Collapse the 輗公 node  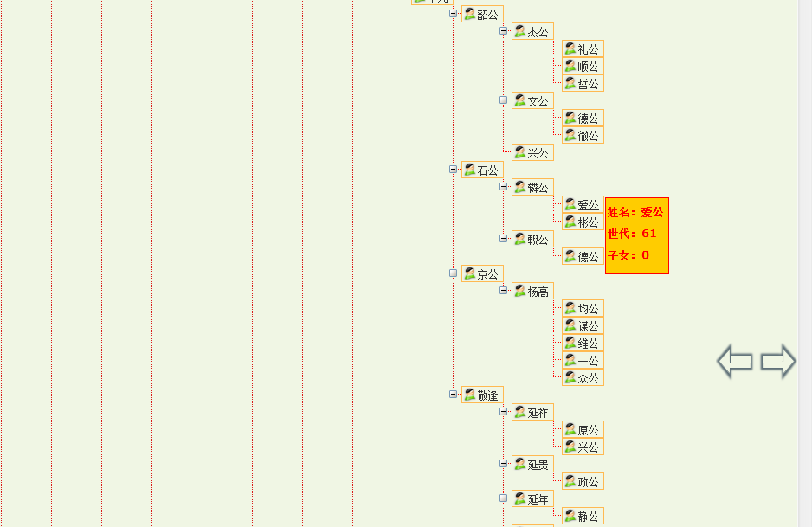pyautogui.click(x=503, y=239)
